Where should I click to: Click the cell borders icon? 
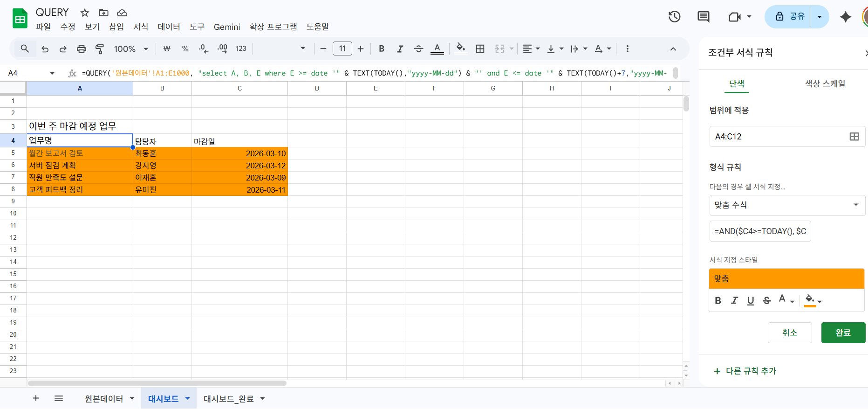pyautogui.click(x=480, y=49)
